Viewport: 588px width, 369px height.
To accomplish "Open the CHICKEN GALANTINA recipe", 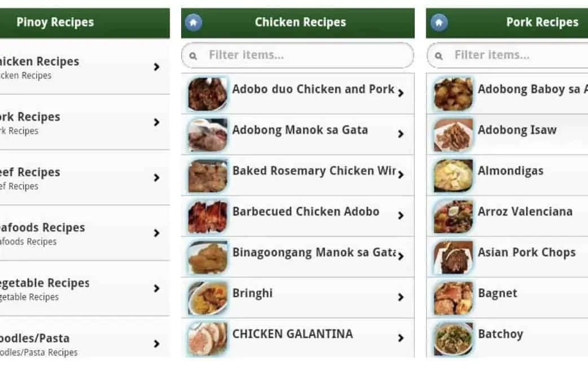I will coord(292,334).
